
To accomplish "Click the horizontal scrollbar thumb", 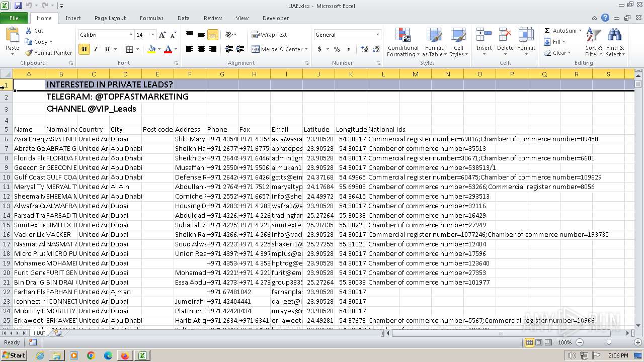I will click(501, 333).
